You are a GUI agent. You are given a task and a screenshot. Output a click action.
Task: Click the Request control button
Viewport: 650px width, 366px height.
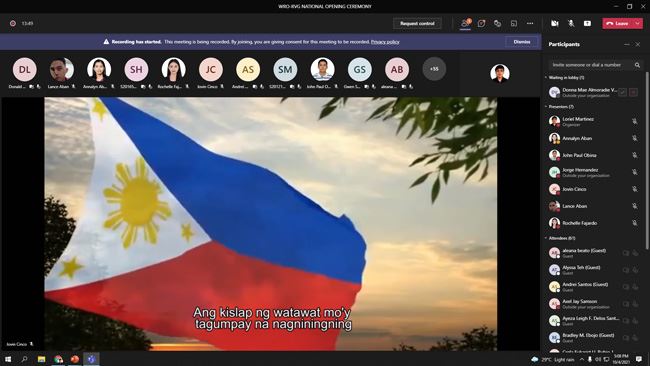[417, 24]
